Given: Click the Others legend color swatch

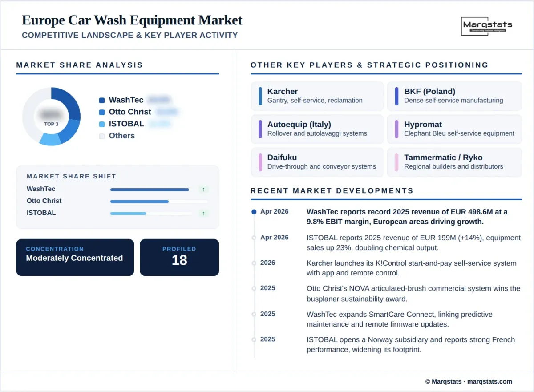Looking at the screenshot, I should (x=102, y=136).
